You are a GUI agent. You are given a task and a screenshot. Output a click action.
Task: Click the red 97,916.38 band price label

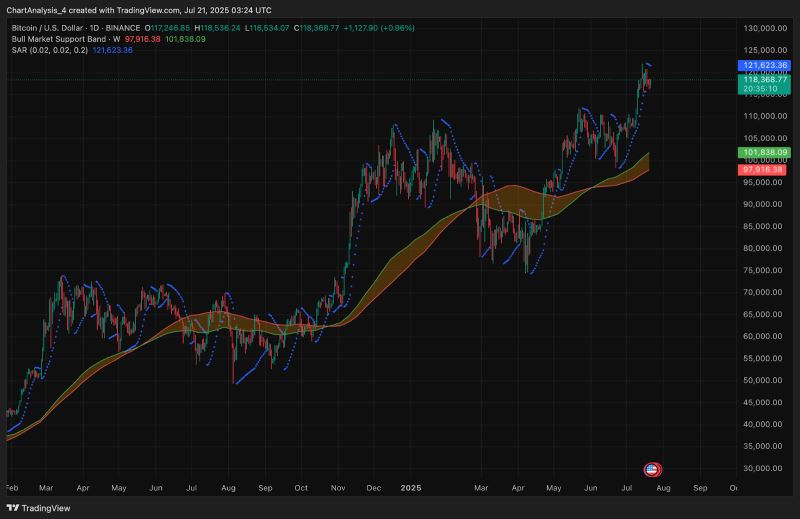[x=764, y=171]
